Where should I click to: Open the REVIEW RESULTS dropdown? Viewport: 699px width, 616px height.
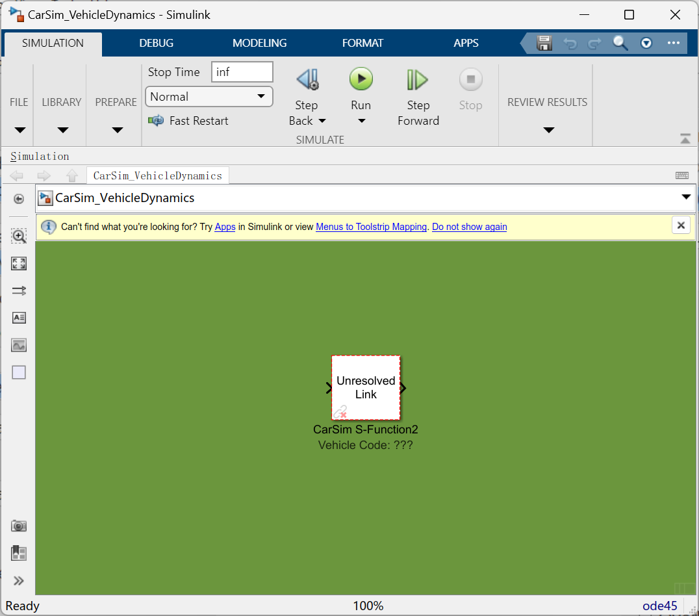[x=549, y=130]
